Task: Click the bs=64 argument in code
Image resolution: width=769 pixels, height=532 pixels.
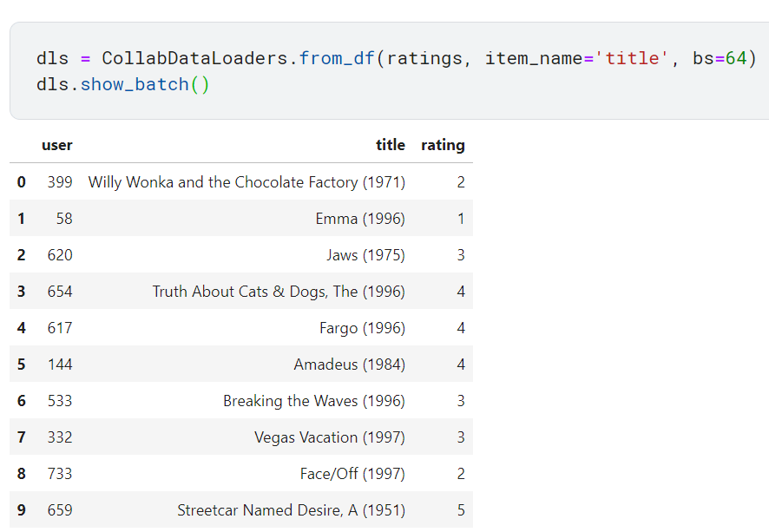Action: coord(720,58)
